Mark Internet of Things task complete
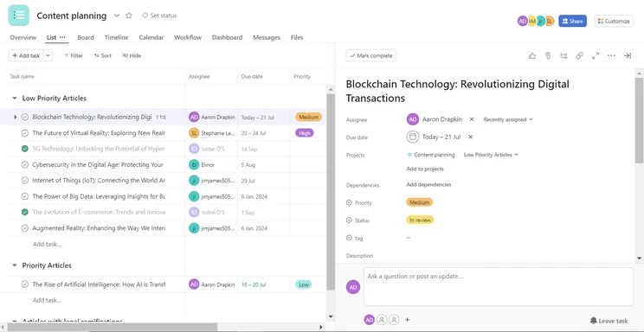Viewport: 644px width, 332px height. point(24,181)
